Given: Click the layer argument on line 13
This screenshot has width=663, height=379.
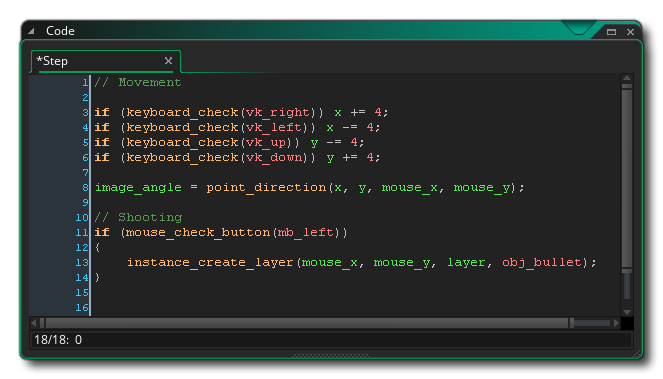Looking at the screenshot, I should 466,263.
